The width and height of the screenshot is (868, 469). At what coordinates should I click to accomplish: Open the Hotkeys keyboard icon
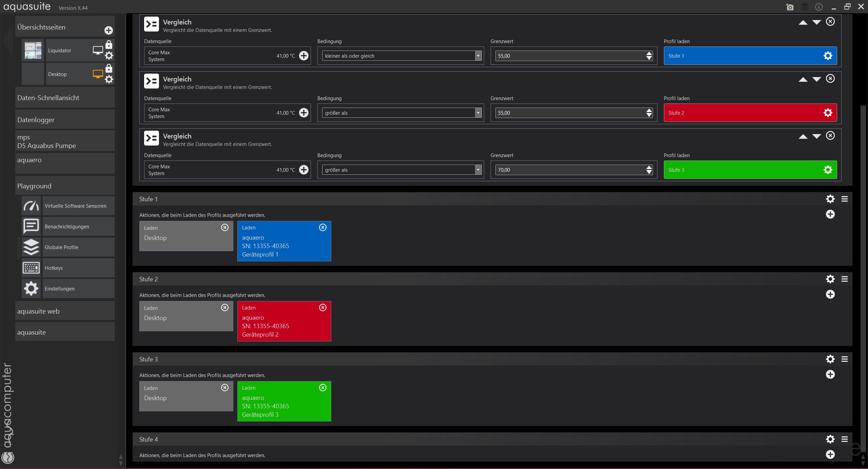point(31,268)
